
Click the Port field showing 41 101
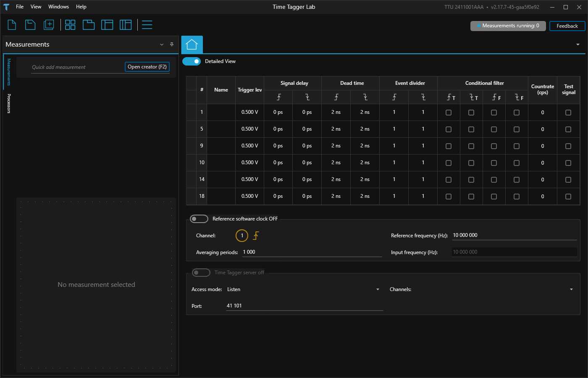click(x=304, y=306)
